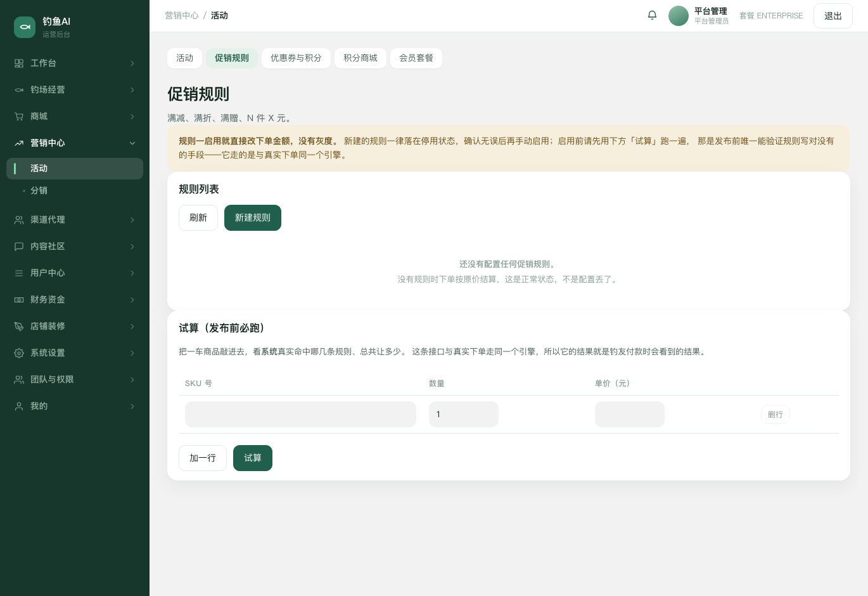
Task: Open the 会员套餐 tab
Action: click(x=416, y=58)
